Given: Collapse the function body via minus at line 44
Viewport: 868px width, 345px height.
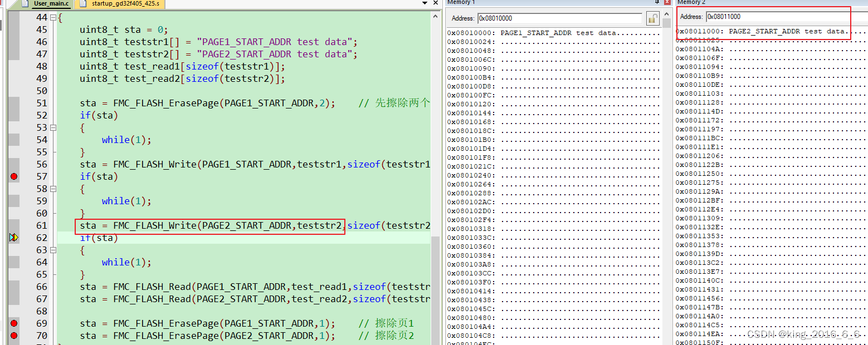Looking at the screenshot, I should pyautogui.click(x=52, y=17).
